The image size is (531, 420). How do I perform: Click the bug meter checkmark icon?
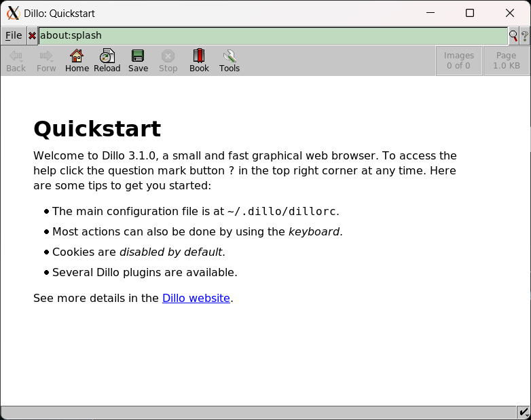[x=524, y=413]
